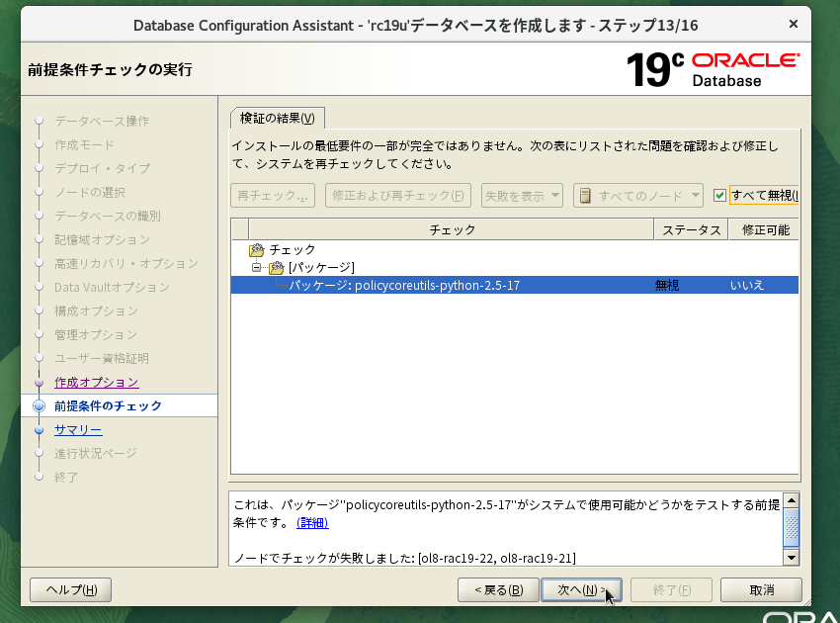840x623 pixels.
Task: Click the description scrollbar down arrow
Action: pyautogui.click(x=792, y=558)
